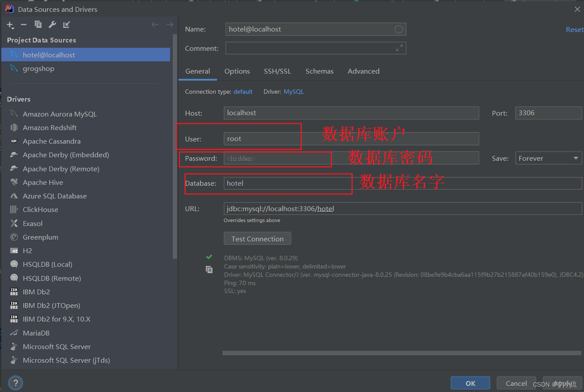Click the Reset link
The width and height of the screenshot is (584, 392).
point(575,29)
